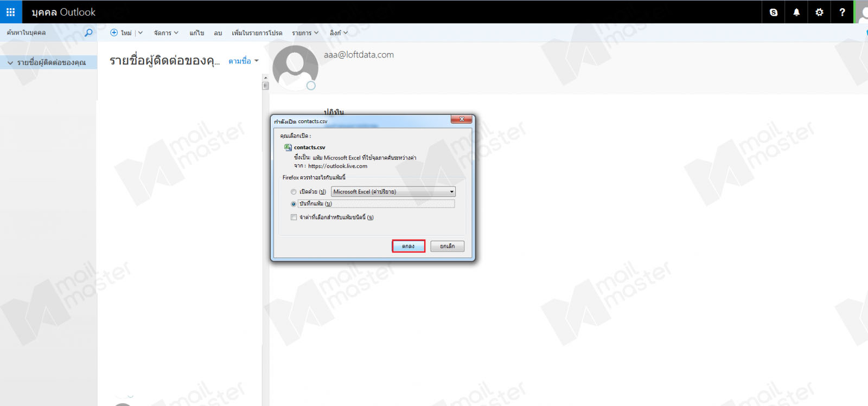This screenshot has width=868, height=406.
Task: Open settings gear icon
Action: 819,12
